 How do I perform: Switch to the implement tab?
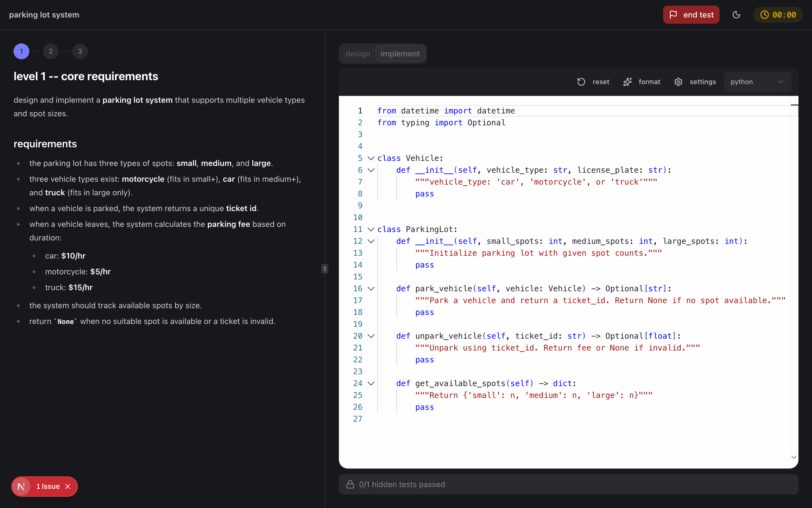400,54
